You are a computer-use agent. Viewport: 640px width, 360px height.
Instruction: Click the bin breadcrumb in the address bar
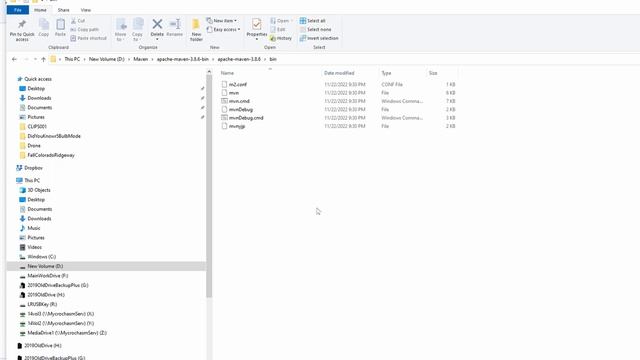[x=273, y=59]
